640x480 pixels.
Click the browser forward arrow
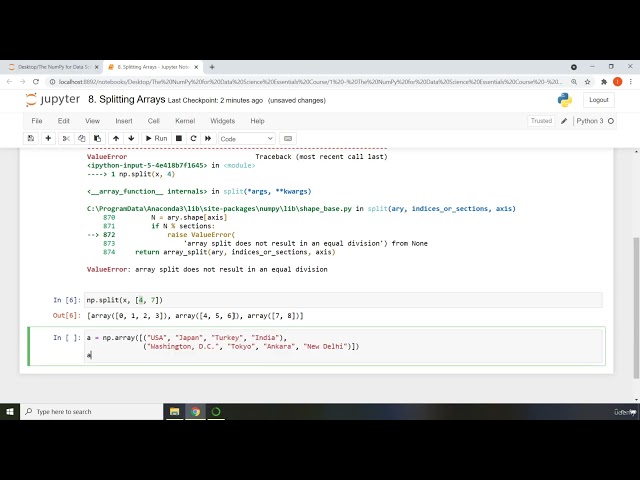[x=22, y=82]
